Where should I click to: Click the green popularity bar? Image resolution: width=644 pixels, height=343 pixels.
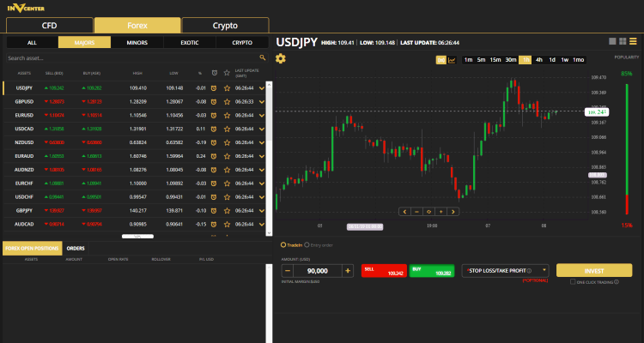coord(627,139)
